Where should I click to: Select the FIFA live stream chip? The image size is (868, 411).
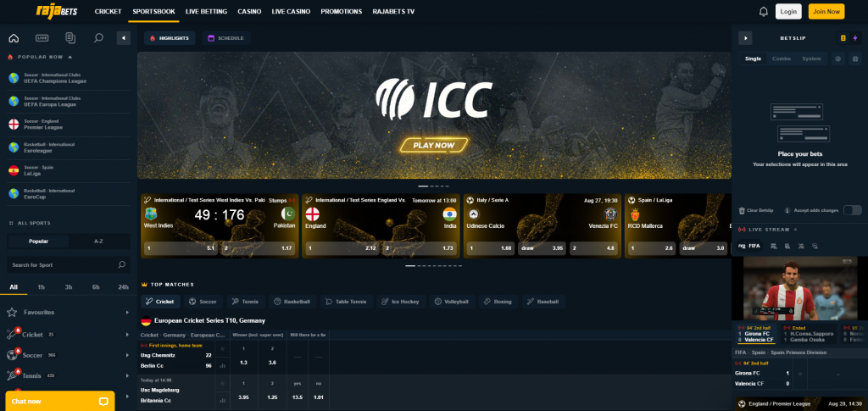point(749,246)
